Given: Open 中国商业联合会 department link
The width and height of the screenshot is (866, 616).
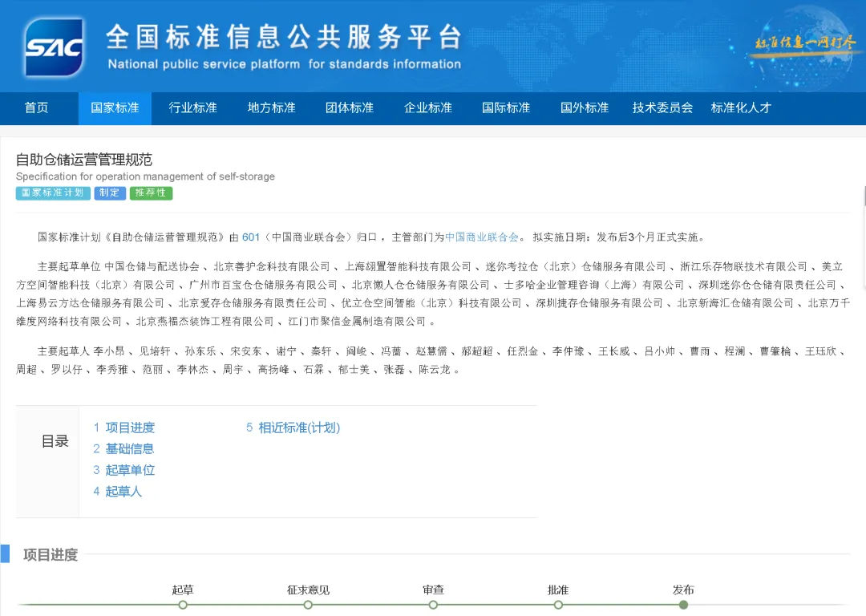Looking at the screenshot, I should click(482, 237).
